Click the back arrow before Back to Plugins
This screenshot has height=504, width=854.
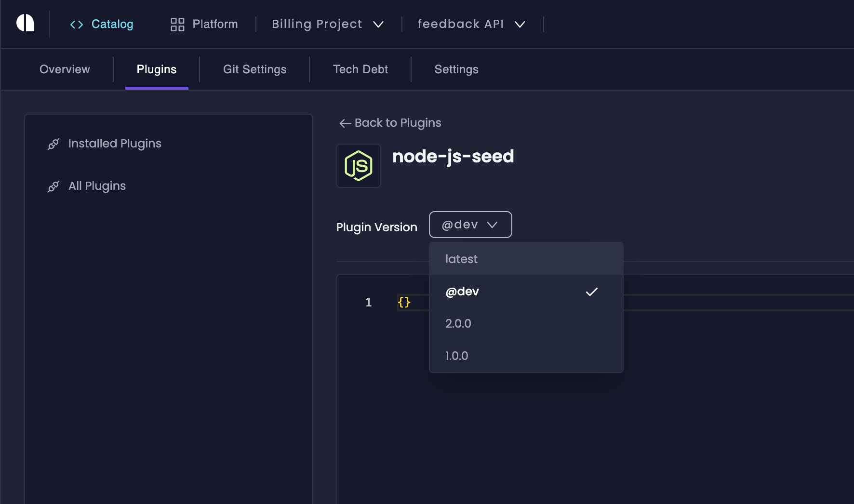pyautogui.click(x=344, y=123)
